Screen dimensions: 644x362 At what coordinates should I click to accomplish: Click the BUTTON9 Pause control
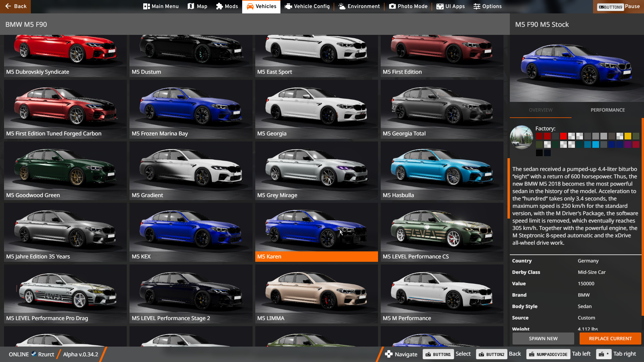point(619,7)
